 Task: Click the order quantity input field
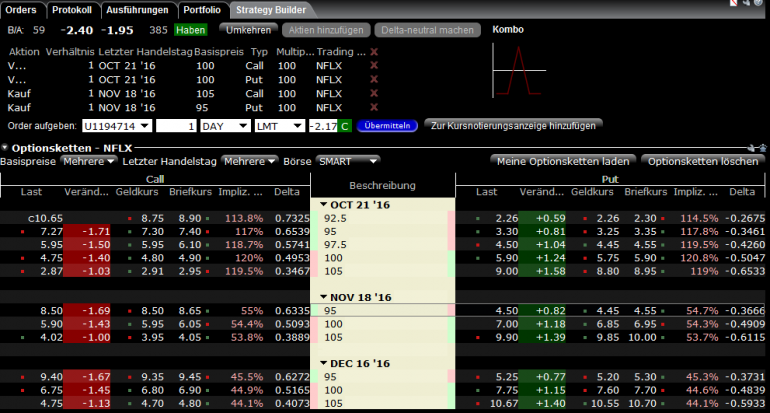[x=176, y=126]
